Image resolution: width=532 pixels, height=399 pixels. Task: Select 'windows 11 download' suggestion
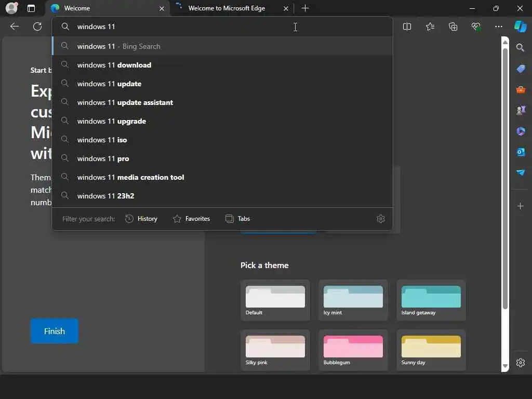click(222, 65)
